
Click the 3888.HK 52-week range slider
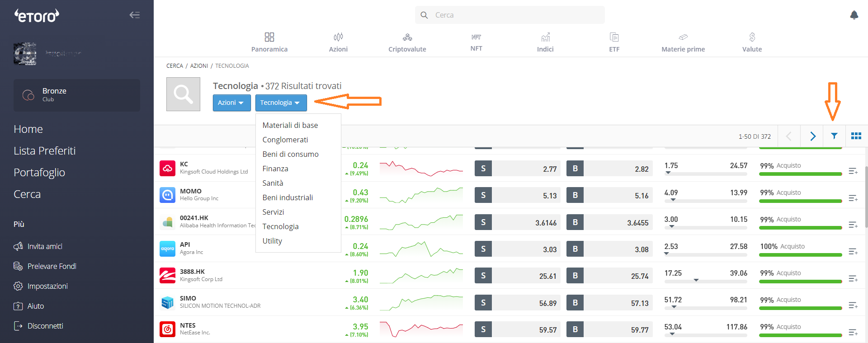[706, 281]
